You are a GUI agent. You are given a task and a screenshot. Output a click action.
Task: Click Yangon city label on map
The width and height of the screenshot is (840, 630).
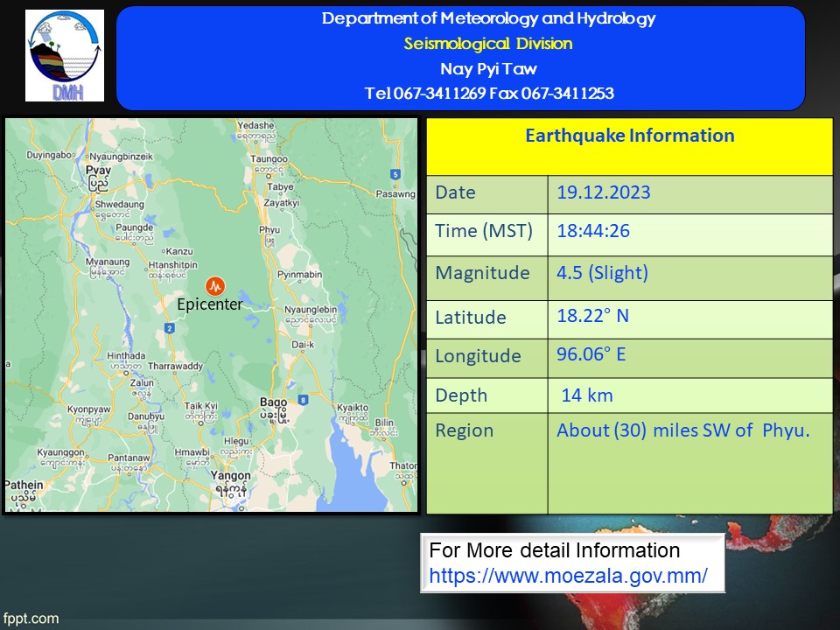[230, 476]
